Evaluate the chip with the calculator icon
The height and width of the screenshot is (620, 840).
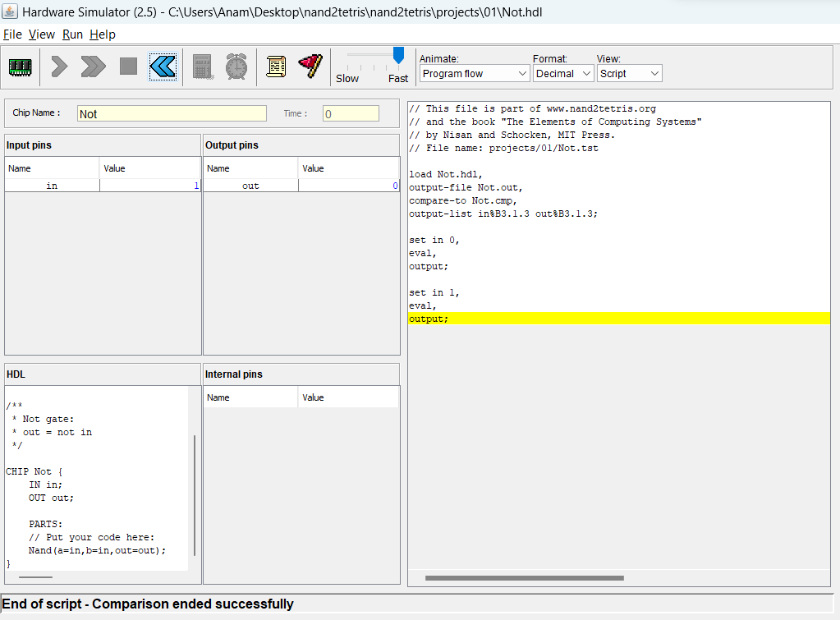(202, 67)
